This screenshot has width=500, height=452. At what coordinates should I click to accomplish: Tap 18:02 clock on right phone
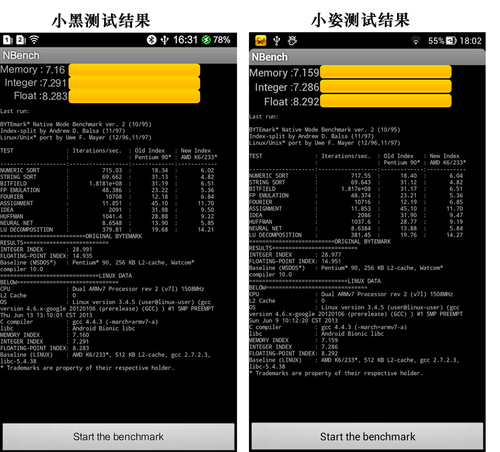pos(470,41)
